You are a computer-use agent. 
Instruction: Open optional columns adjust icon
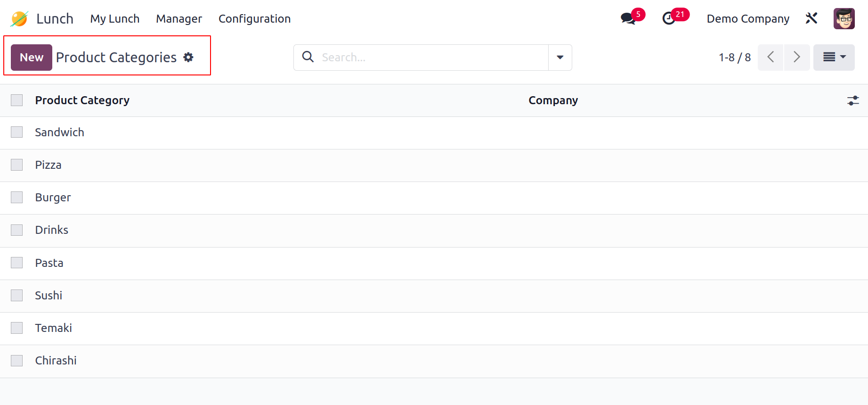(853, 100)
